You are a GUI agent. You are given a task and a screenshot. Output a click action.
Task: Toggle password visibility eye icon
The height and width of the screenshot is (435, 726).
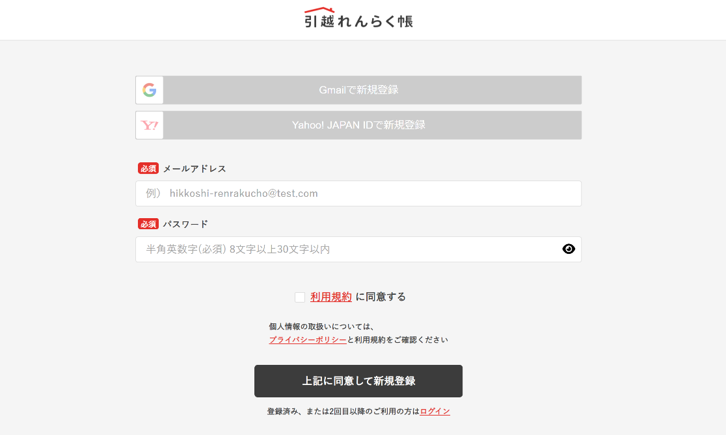(x=568, y=249)
